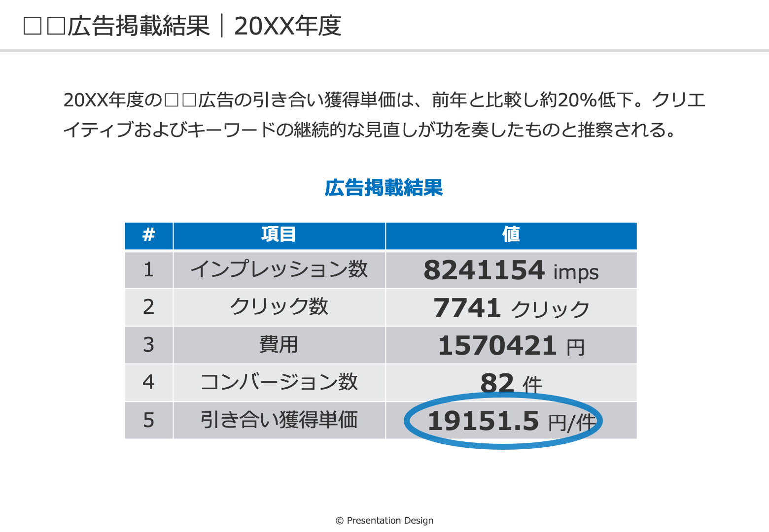The image size is (769, 532).
Task: Click row number 2 in the table
Action: click(149, 307)
